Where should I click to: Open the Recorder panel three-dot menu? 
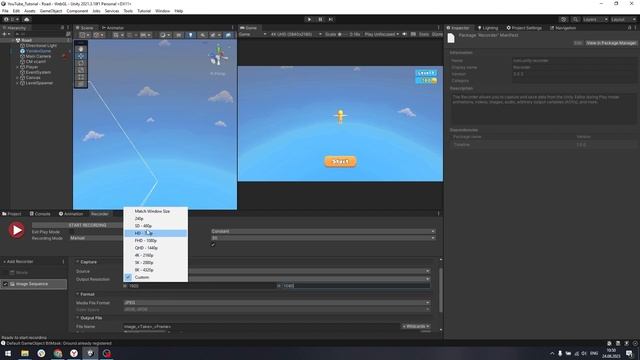pyautogui.click(x=439, y=213)
